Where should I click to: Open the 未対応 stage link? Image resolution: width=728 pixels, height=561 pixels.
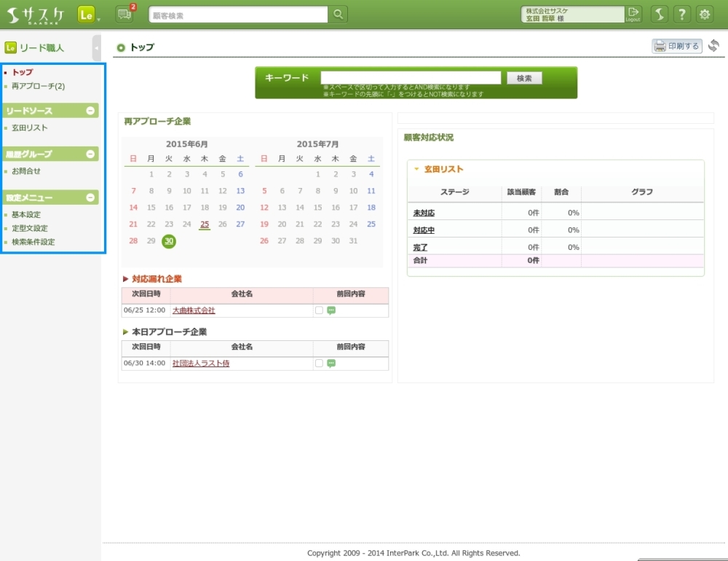(424, 213)
